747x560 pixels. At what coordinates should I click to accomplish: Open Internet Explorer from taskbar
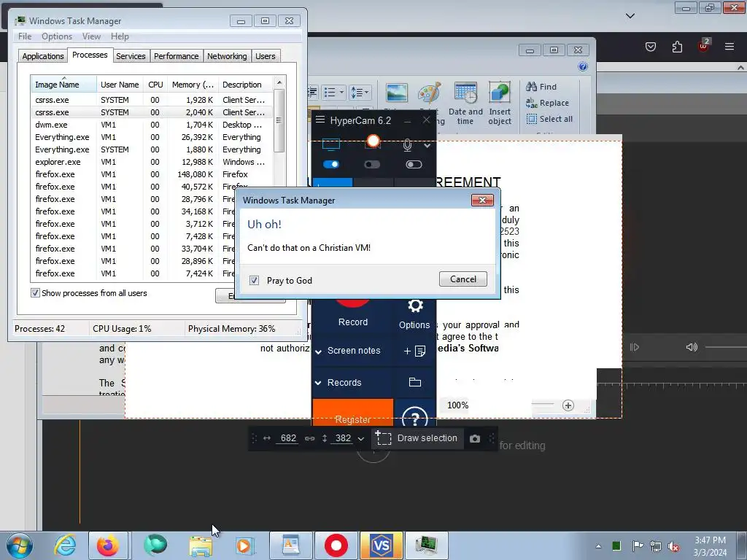pos(65,545)
